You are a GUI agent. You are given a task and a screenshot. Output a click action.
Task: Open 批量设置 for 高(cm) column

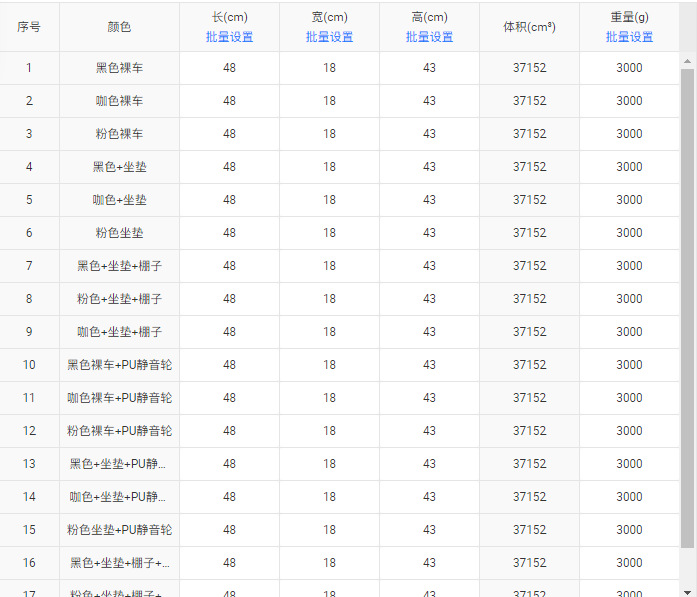429,37
